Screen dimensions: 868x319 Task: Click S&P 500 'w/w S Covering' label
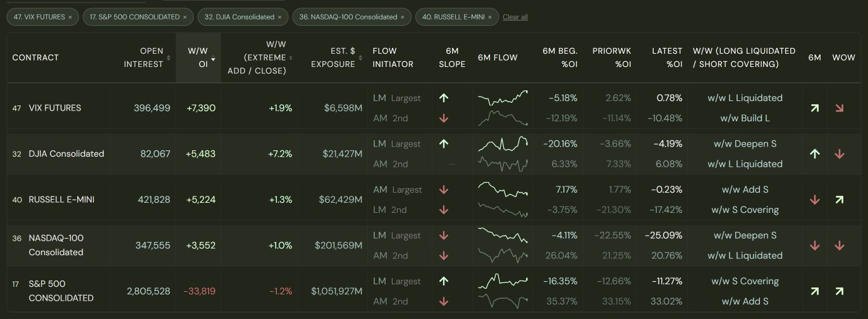click(745, 281)
